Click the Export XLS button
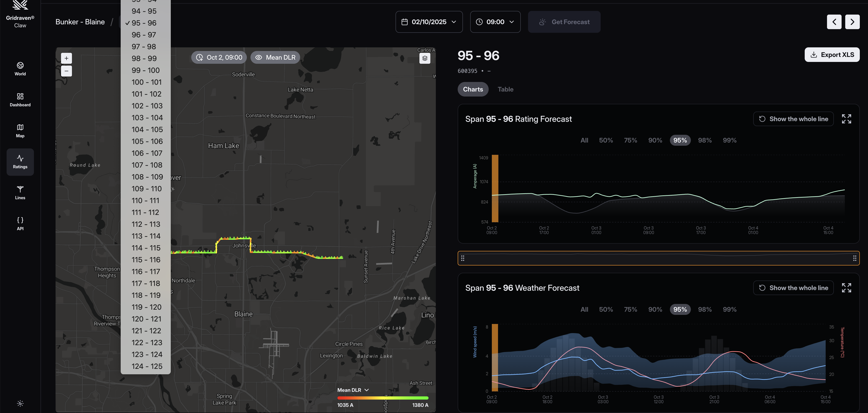 832,55
